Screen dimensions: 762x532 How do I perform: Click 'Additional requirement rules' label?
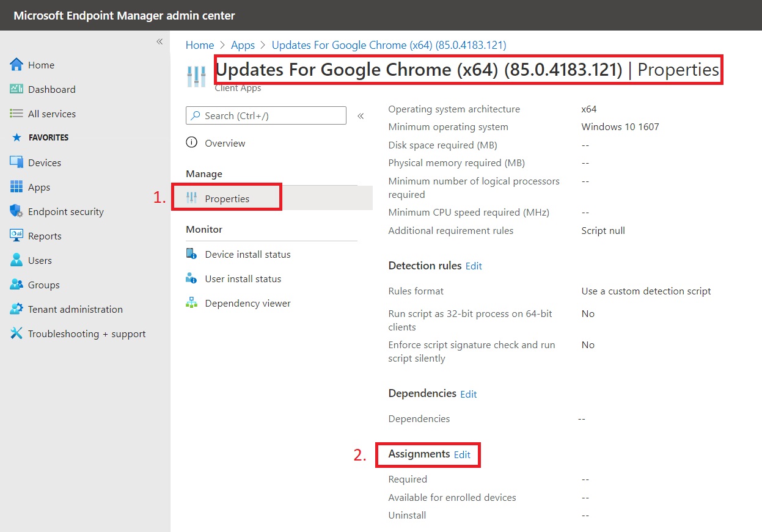pos(451,231)
